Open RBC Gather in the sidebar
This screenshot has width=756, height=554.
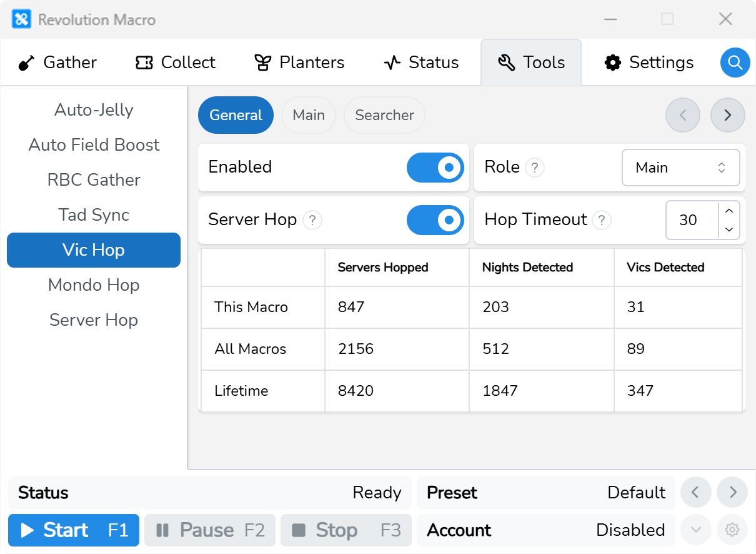click(94, 180)
